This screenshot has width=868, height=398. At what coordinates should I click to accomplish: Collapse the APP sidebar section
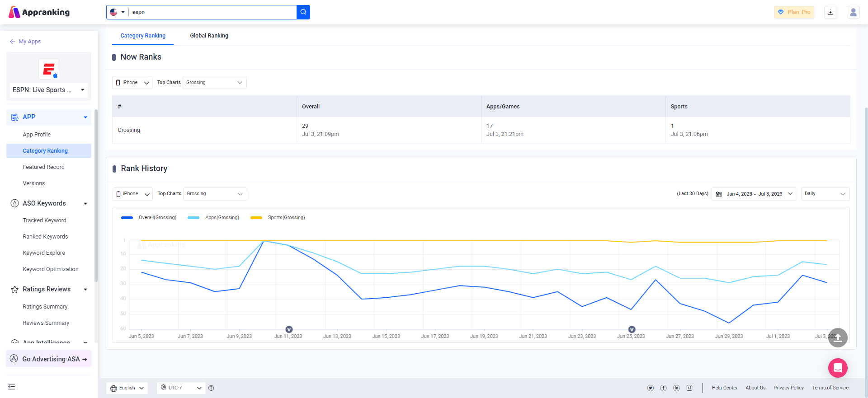click(x=85, y=117)
